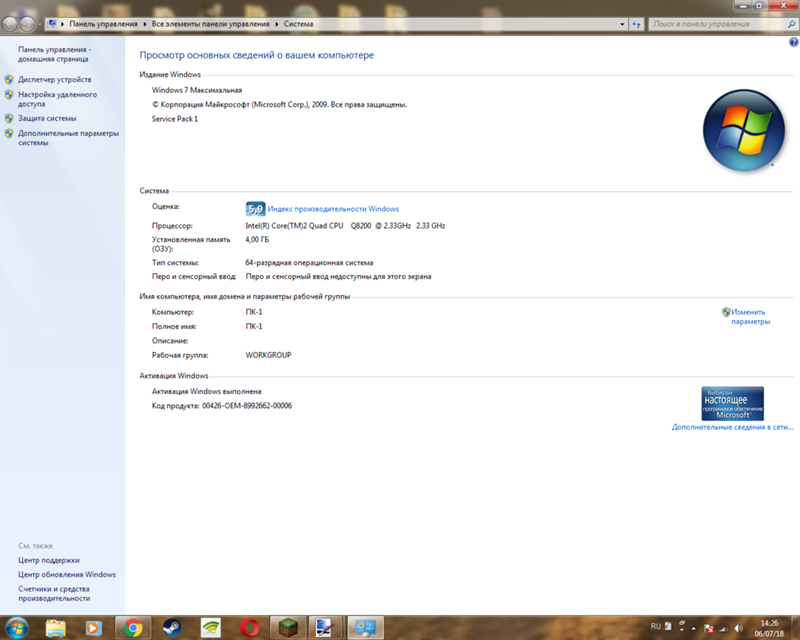800x640 pixels.
Task: Click the shield icon next to Защита системы
Action: click(9, 118)
